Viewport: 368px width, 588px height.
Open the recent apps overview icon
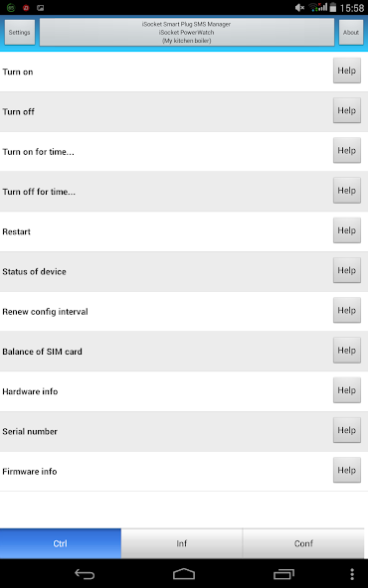[283, 574]
